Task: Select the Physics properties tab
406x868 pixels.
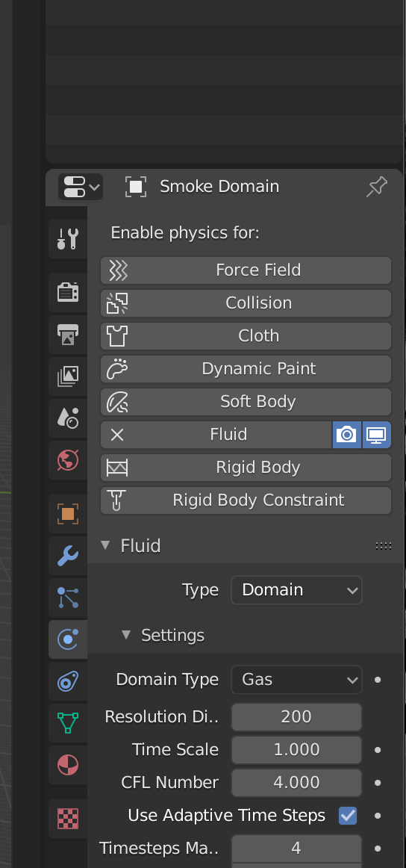Action: (x=68, y=639)
